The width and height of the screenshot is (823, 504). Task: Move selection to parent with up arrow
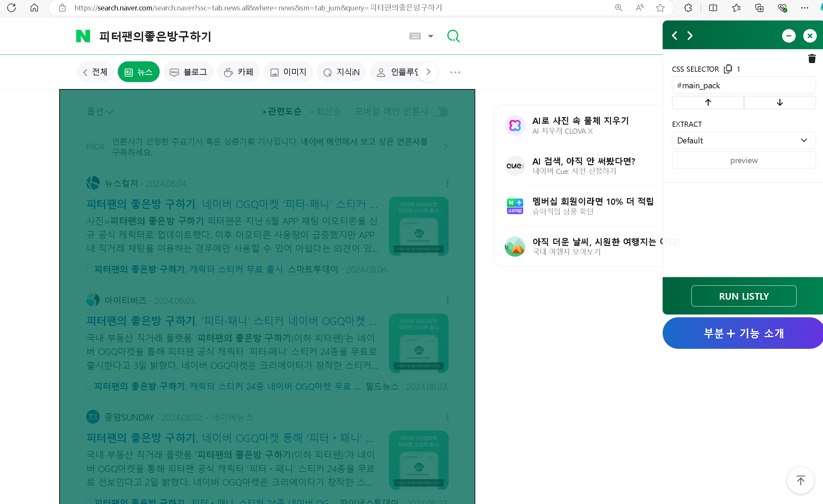point(708,103)
